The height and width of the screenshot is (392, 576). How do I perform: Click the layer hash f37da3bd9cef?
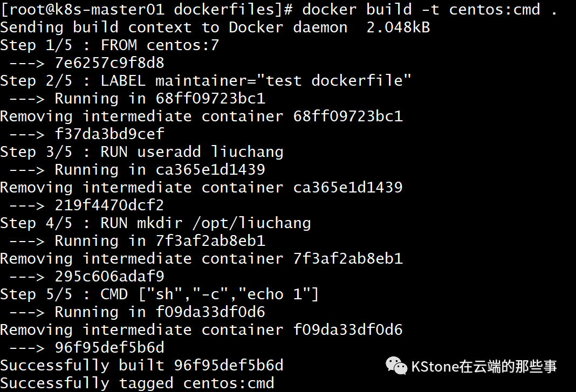point(109,134)
